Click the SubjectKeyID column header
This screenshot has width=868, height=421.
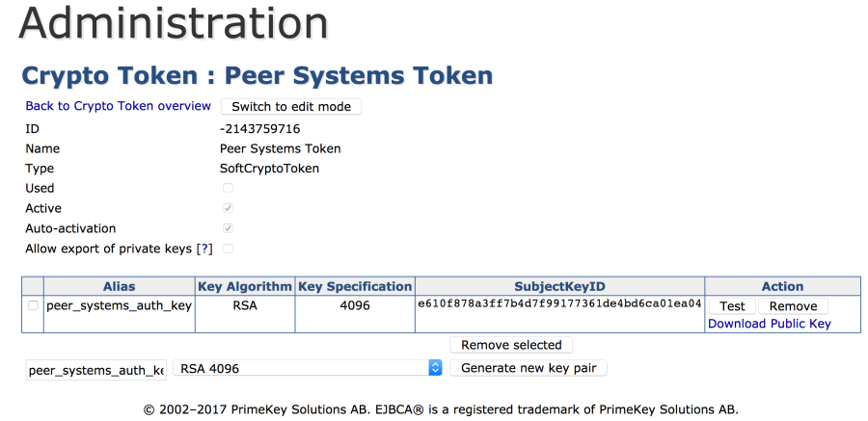559,286
